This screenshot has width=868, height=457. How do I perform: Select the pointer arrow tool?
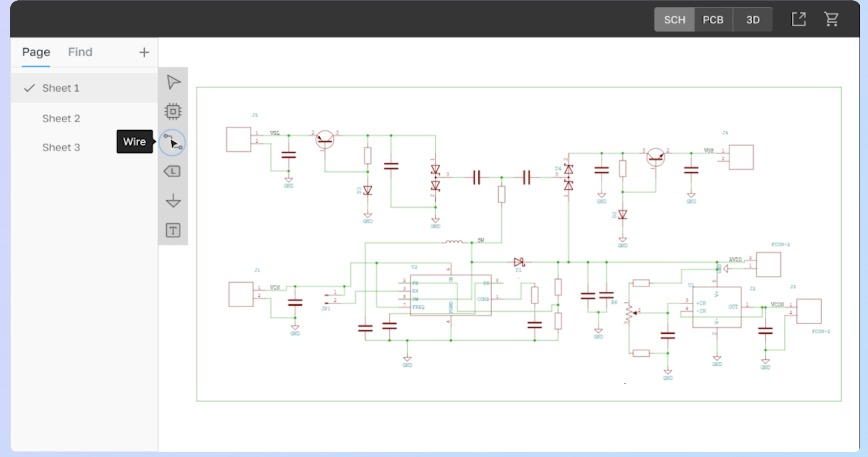(x=173, y=82)
